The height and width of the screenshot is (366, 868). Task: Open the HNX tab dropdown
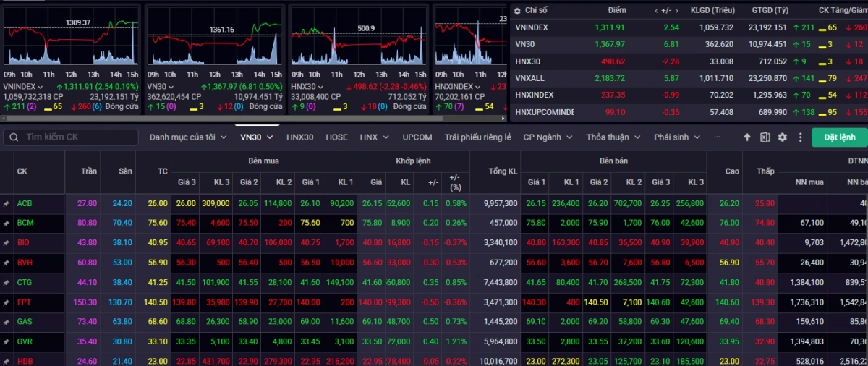click(x=375, y=137)
